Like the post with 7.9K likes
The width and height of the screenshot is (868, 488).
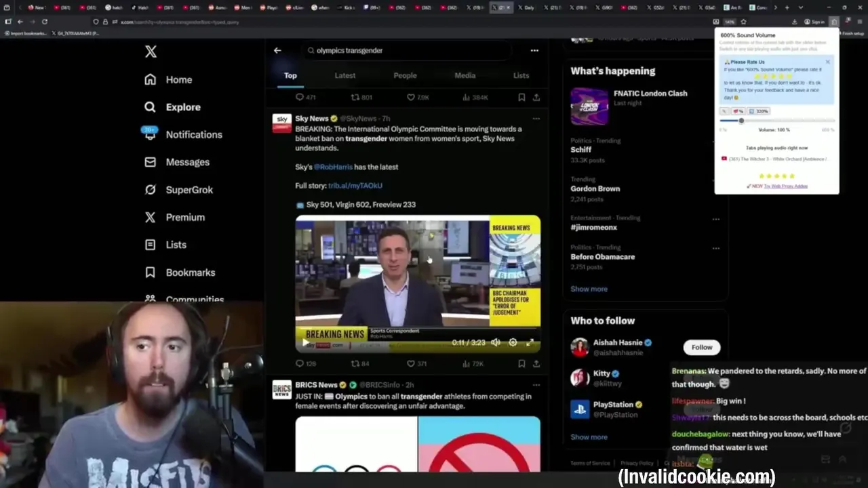pos(418,98)
